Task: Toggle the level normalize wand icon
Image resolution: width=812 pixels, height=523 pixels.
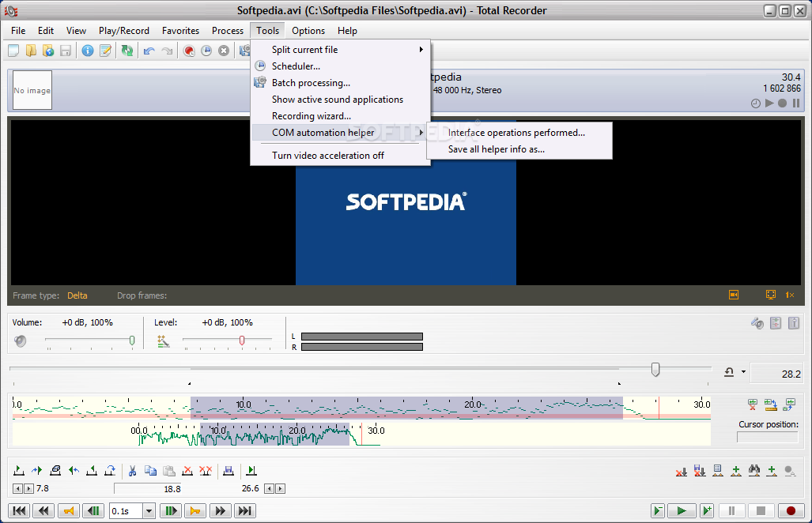Action: point(163,341)
